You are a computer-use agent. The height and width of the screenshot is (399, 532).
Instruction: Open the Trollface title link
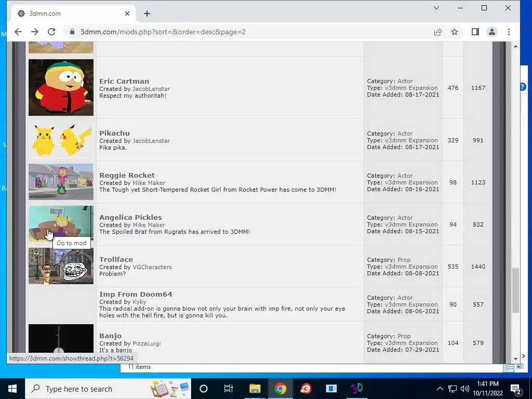point(116,259)
